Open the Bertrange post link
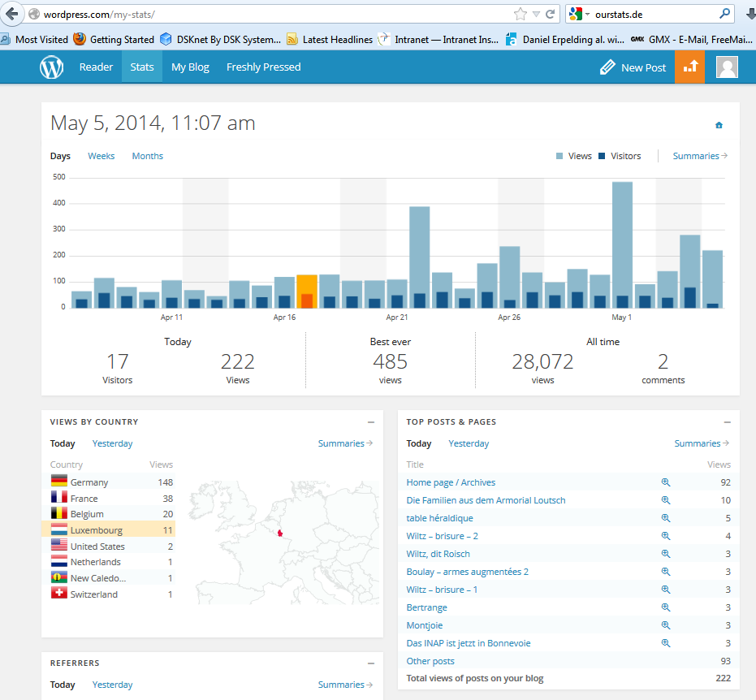 [426, 607]
